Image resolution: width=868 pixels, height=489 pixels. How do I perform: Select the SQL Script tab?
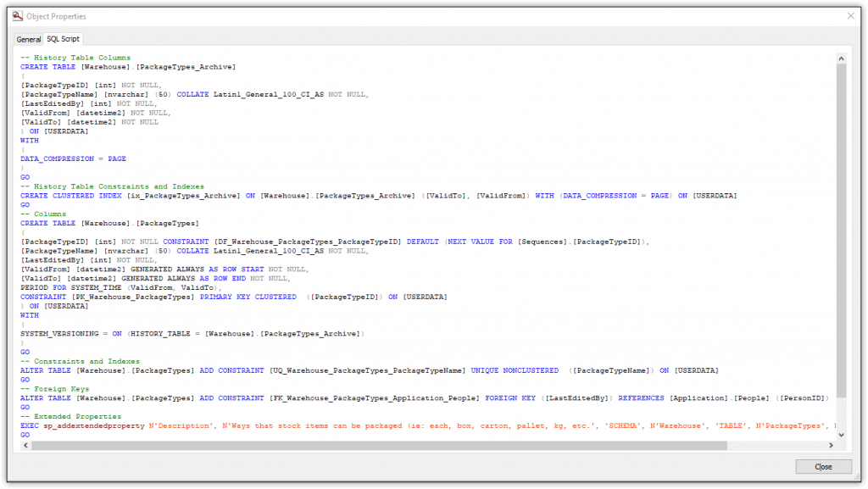coord(62,38)
